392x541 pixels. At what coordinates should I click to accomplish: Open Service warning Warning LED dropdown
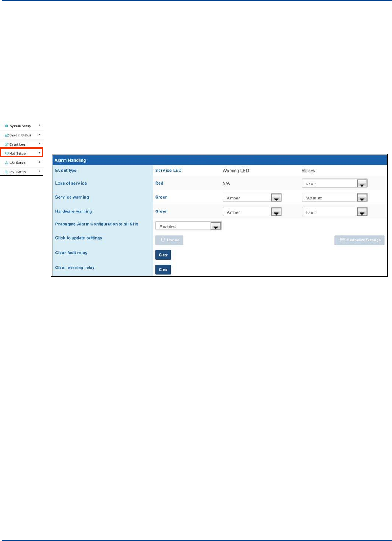point(252,197)
